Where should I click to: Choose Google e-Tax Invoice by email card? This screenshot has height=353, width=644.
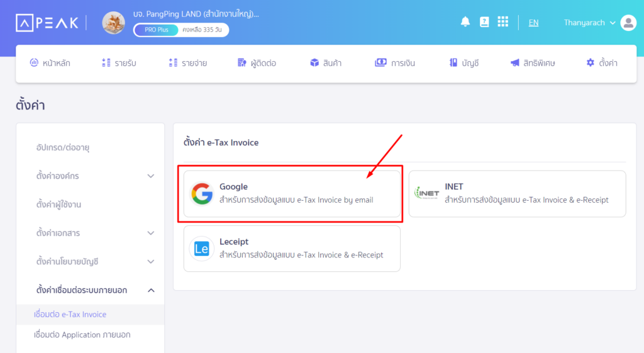(292, 194)
